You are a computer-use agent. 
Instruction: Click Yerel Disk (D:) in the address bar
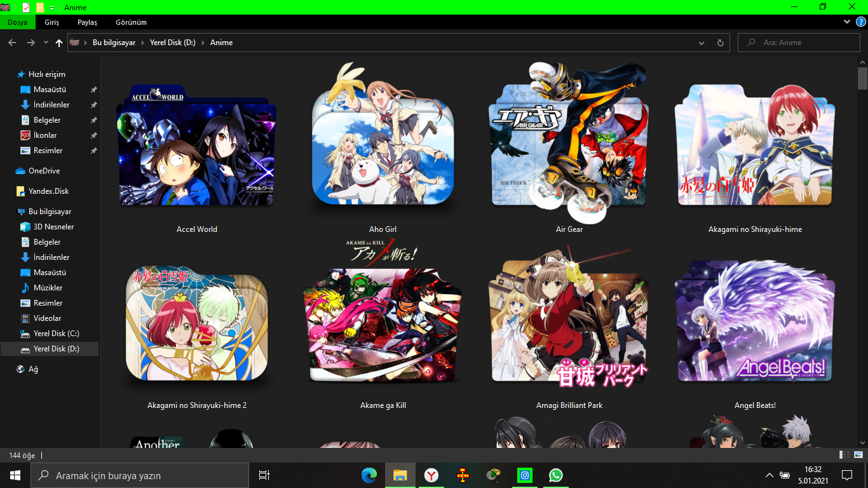point(173,43)
